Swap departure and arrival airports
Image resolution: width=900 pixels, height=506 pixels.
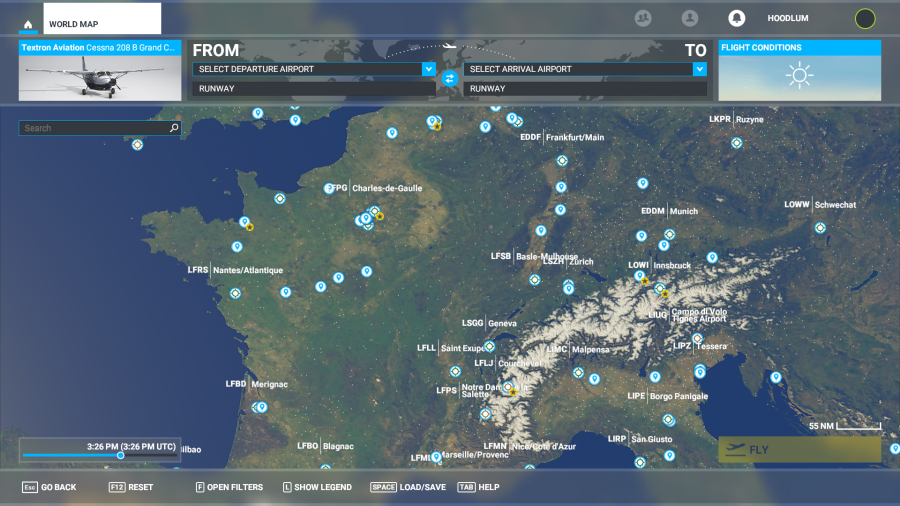pos(449,79)
